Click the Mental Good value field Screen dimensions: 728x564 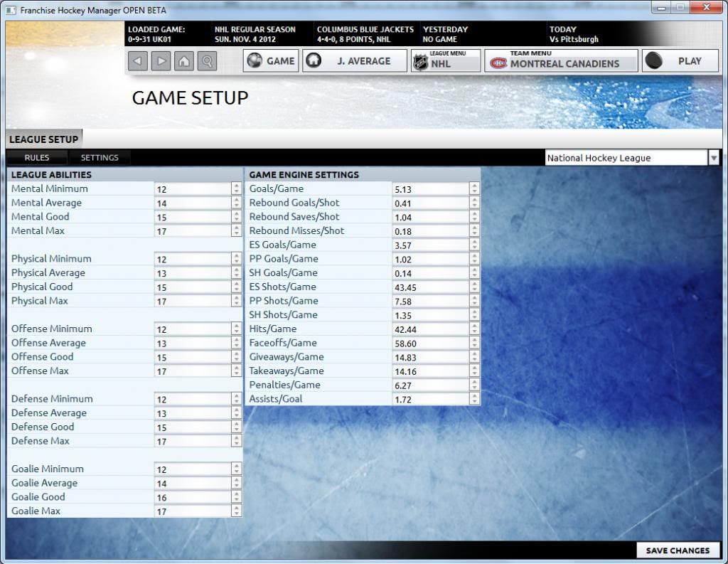tap(193, 217)
